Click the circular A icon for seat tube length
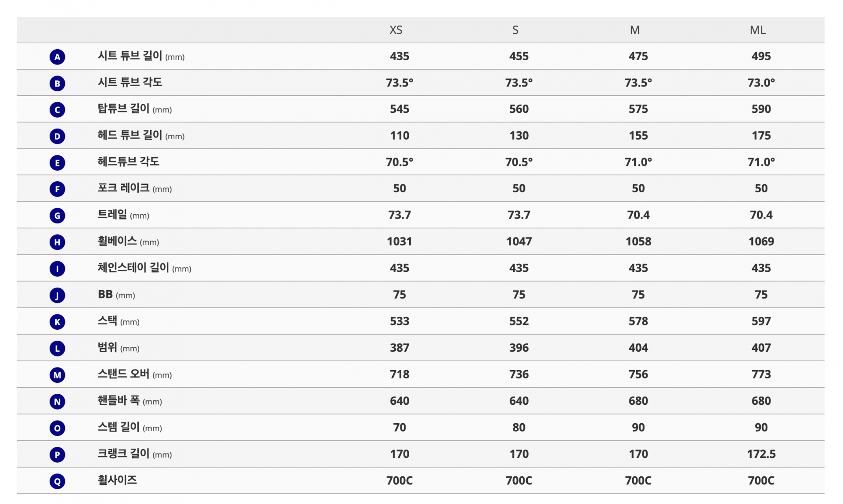Image resolution: width=843 pixels, height=504 pixels. pyautogui.click(x=57, y=57)
